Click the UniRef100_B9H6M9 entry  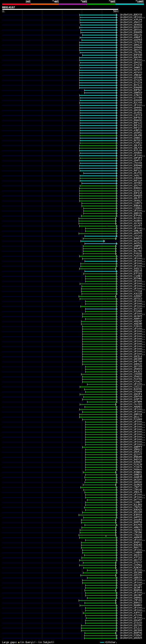(131, 32)
